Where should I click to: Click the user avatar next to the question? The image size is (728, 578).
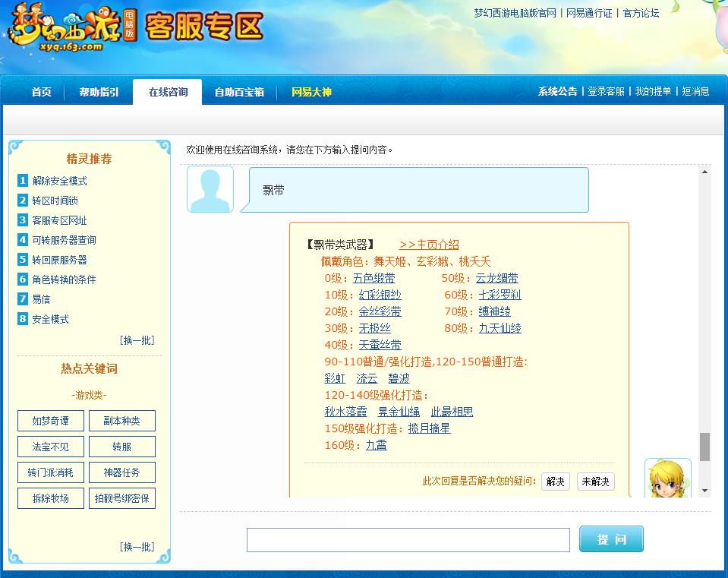[x=209, y=188]
